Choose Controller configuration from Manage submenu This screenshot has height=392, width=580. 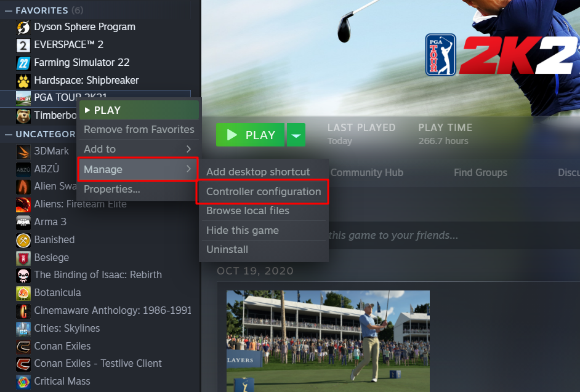[x=264, y=191]
